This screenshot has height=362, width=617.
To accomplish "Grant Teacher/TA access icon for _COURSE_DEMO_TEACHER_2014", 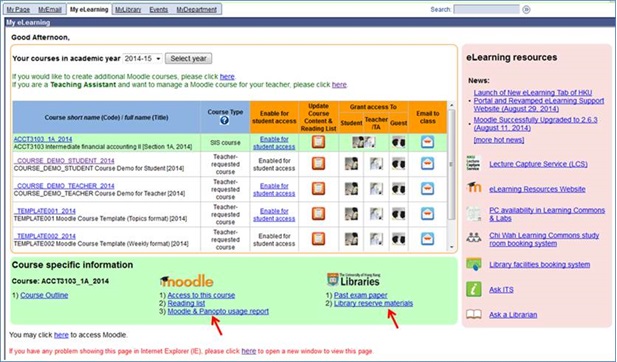I will [x=376, y=189].
